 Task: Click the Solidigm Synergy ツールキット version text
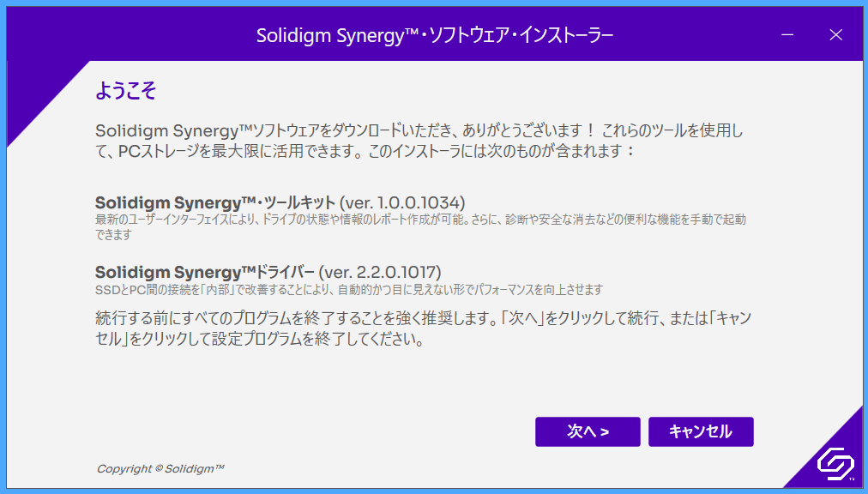pyautogui.click(x=280, y=202)
